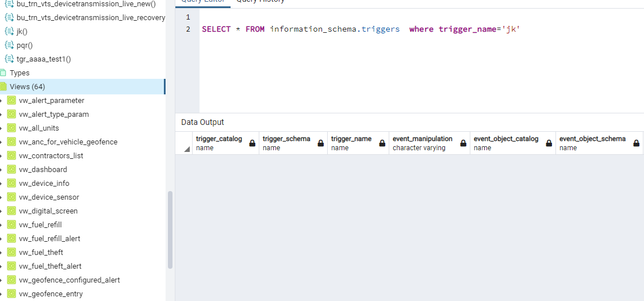The height and width of the screenshot is (301, 644).
Task: Click the vw_all_units view icon
Action: tap(11, 128)
